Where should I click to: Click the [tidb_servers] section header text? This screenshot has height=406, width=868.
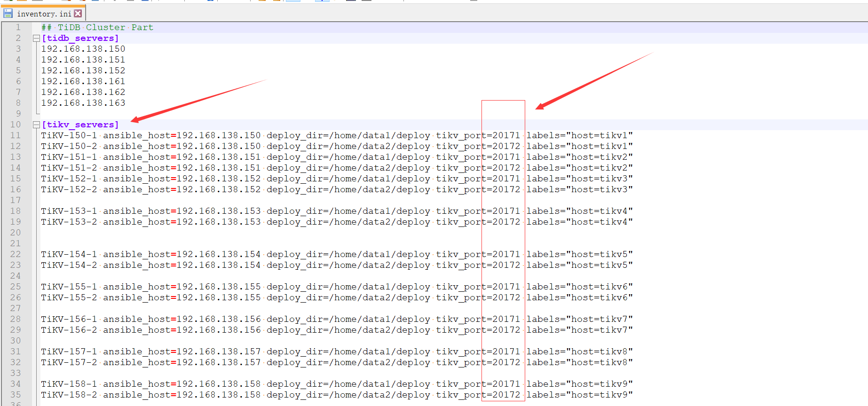pyautogui.click(x=80, y=38)
